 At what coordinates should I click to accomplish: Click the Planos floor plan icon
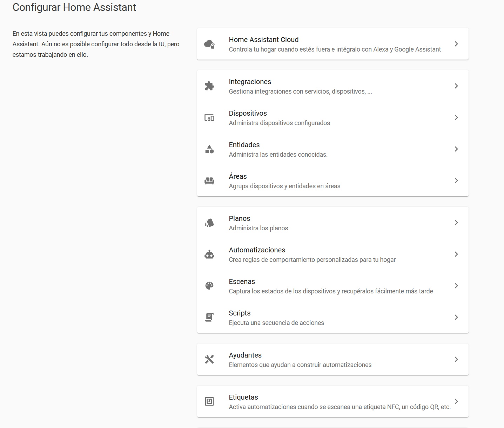tap(209, 223)
